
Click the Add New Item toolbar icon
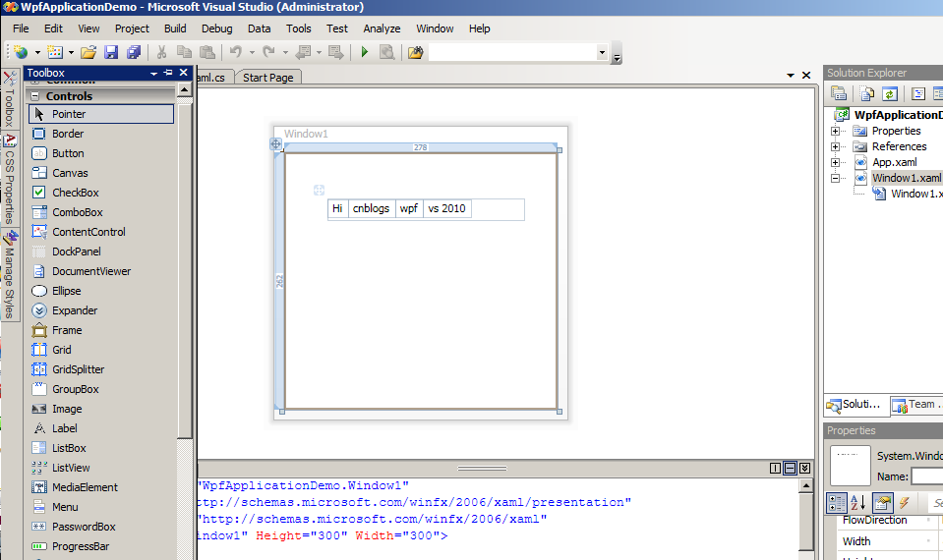(55, 52)
